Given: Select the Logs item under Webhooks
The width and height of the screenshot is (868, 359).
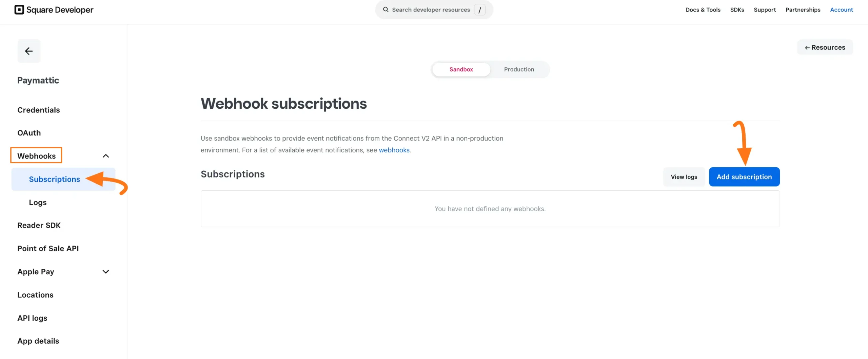Looking at the screenshot, I should point(37,202).
